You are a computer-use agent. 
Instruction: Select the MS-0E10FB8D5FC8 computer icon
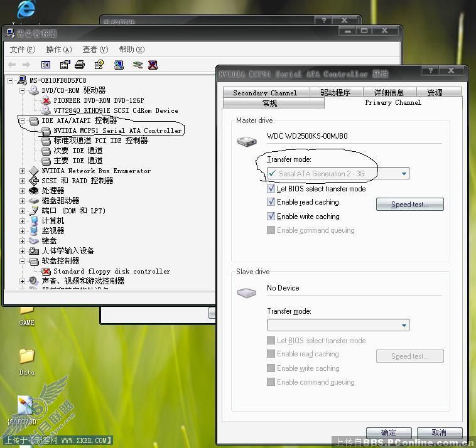point(22,80)
